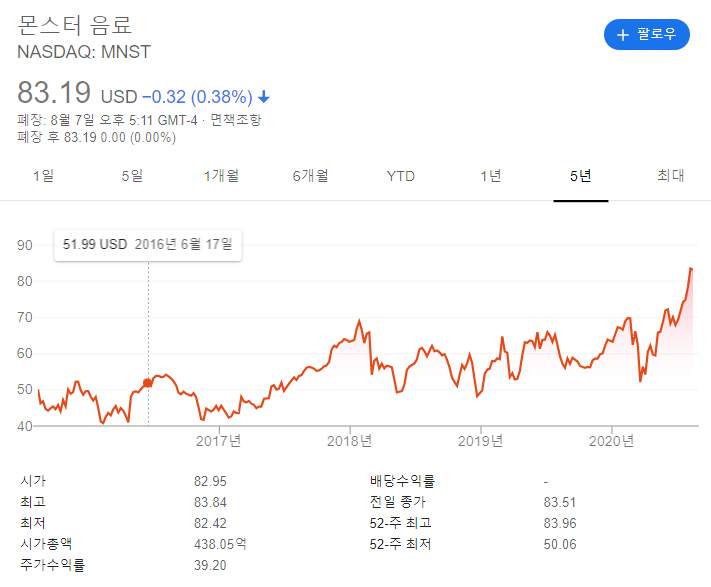The width and height of the screenshot is (711, 587).
Task: Click the 2018년 axis label
Action: coord(350,441)
